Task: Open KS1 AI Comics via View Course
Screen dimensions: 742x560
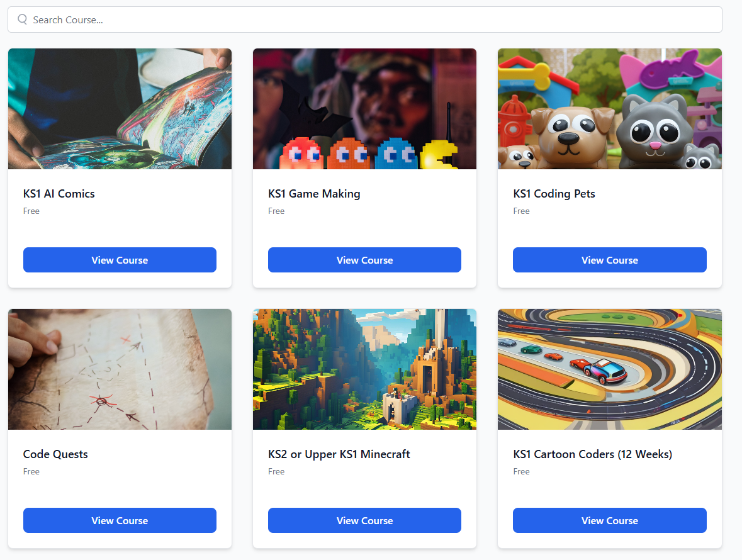Action: tap(120, 260)
